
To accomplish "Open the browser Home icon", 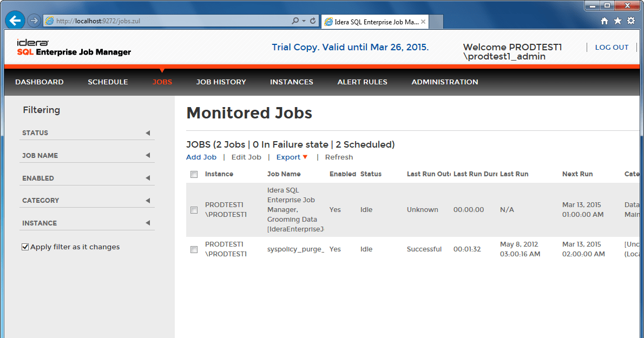I will point(604,21).
